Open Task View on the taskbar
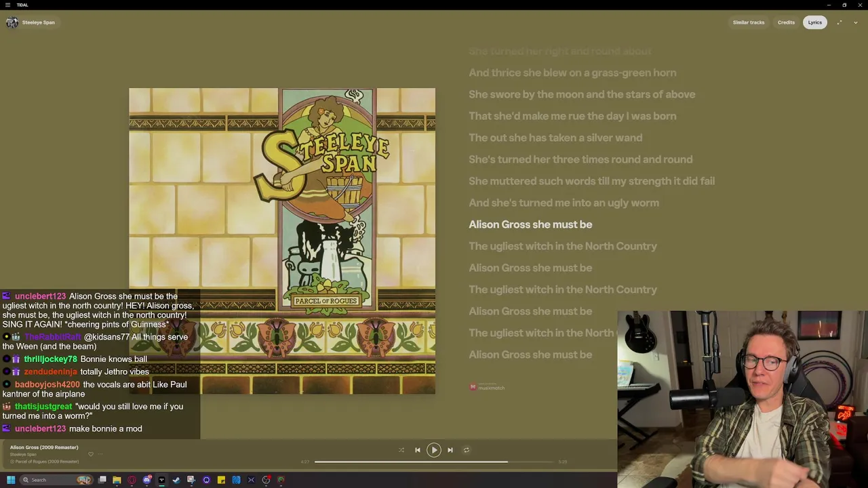The height and width of the screenshot is (488, 868). 102,480
